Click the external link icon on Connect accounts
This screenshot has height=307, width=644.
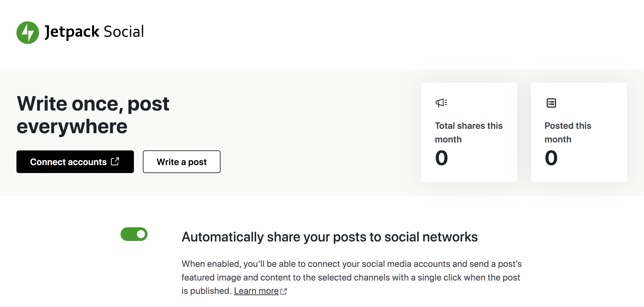click(x=116, y=162)
